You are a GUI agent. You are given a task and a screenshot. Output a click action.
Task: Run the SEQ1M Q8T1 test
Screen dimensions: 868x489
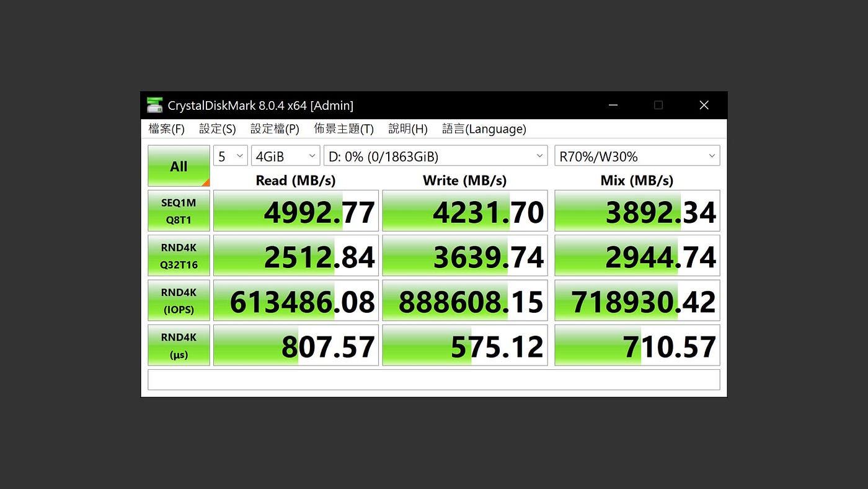coord(179,211)
